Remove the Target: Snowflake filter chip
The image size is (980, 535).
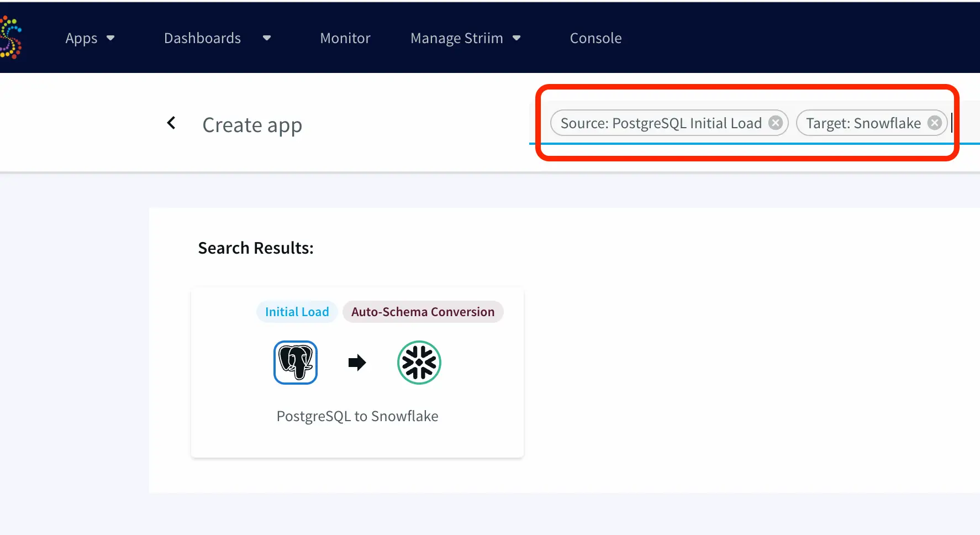pyautogui.click(x=934, y=123)
